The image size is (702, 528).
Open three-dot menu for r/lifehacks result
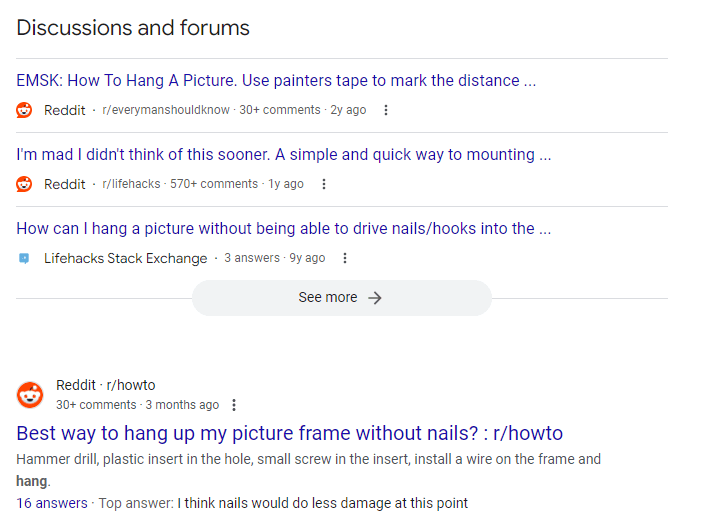[x=324, y=184]
